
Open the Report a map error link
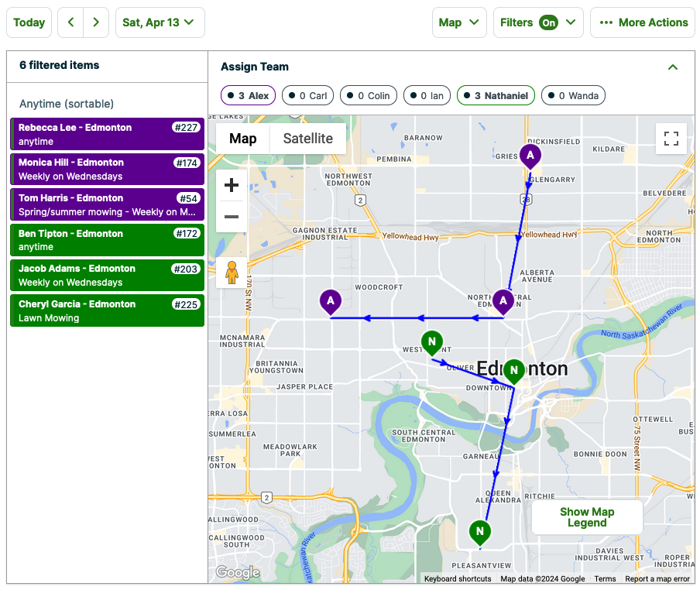(657, 578)
